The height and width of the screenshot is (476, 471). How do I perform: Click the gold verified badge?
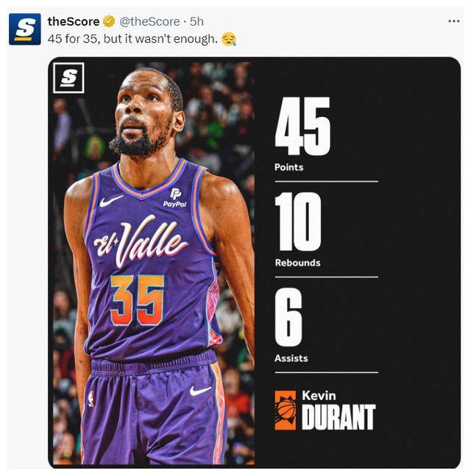tap(109, 21)
